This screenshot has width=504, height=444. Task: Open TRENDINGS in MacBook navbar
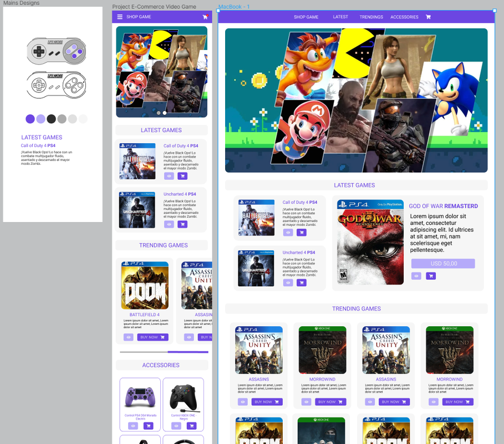(371, 17)
